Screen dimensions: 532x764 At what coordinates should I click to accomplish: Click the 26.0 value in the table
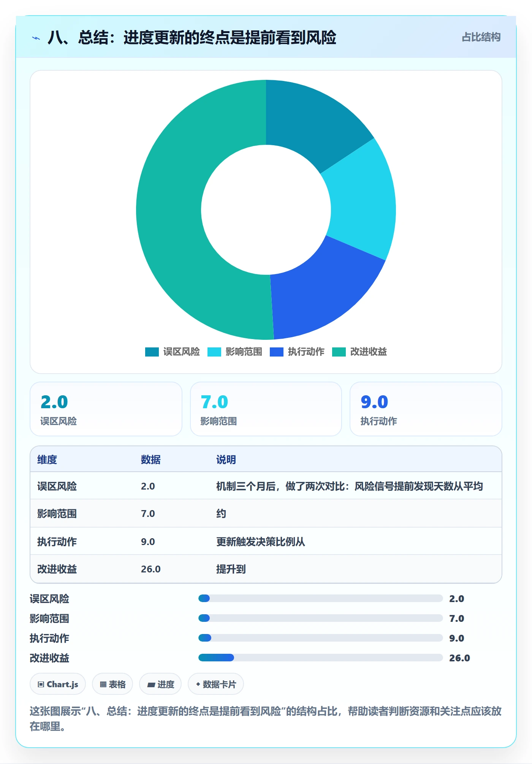151,569
